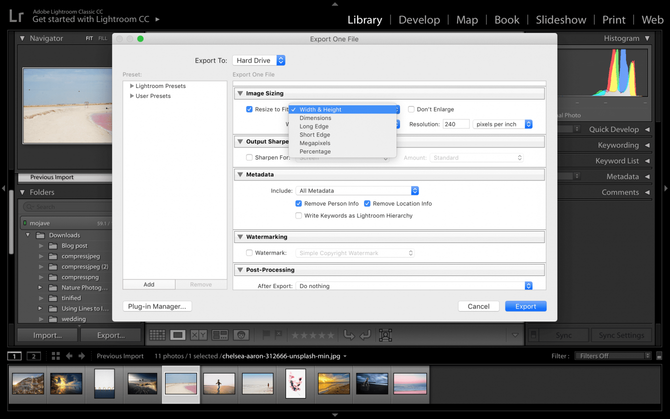This screenshot has width=670, height=419.
Task: Set flagged (pick) flag icon
Action: pos(266,335)
